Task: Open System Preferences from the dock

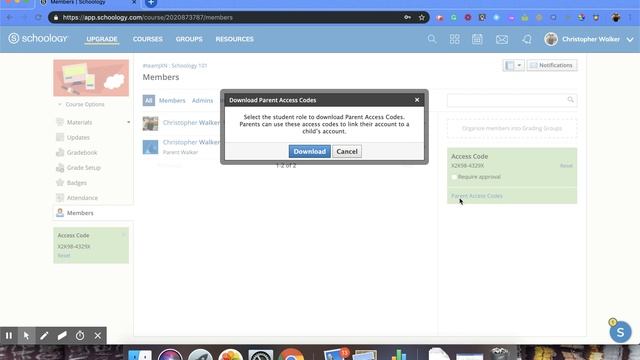Action: [x=261, y=354]
